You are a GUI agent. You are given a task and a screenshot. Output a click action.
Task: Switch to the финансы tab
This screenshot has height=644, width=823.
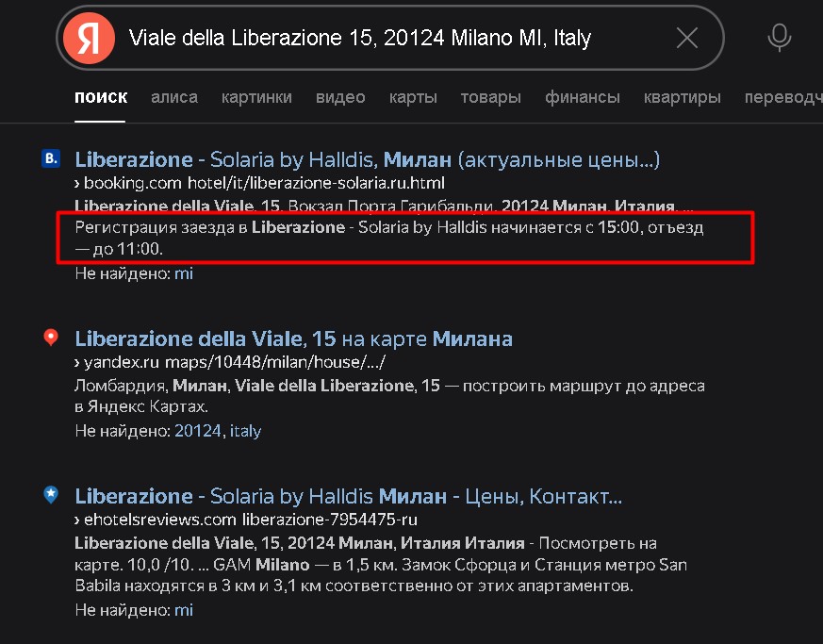click(583, 97)
